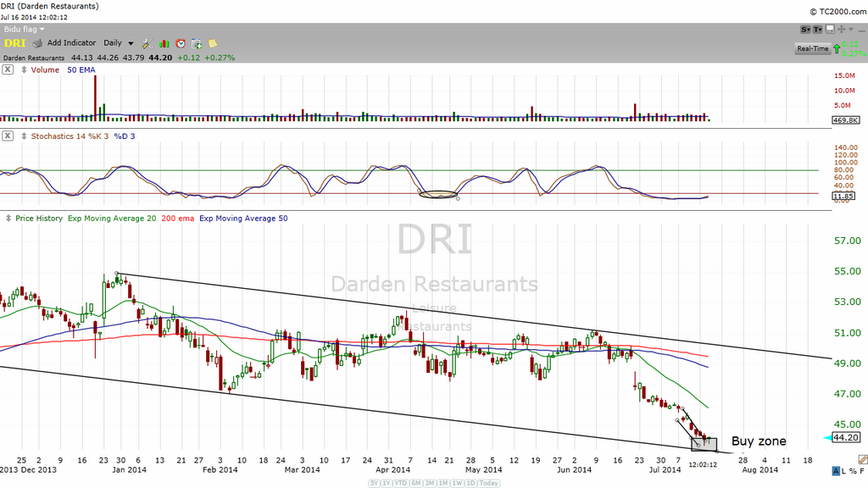Click the 44.20 current price tag
Image resolution: width=868 pixels, height=488 pixels.
pos(846,438)
